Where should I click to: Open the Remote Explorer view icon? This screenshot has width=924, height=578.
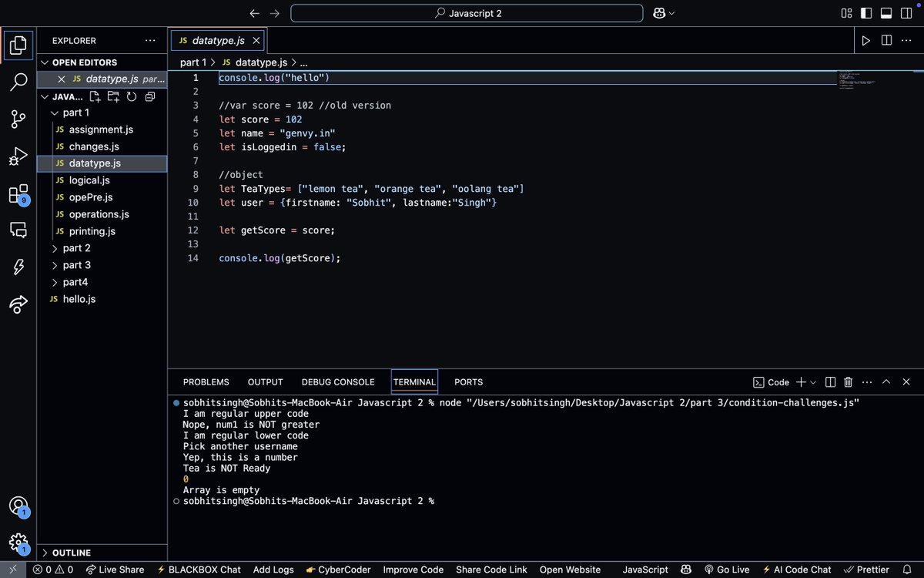(x=18, y=230)
